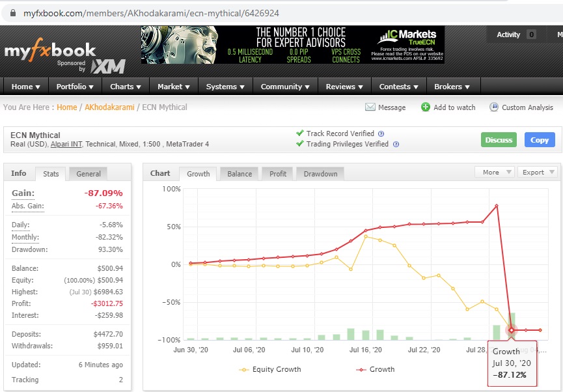
Task: Click the green Add to watch plus icon
Action: click(x=426, y=107)
